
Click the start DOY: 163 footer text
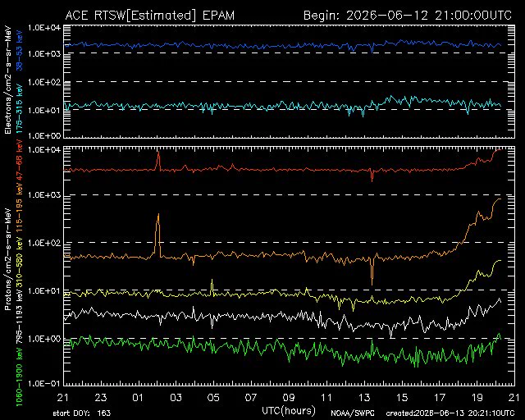(82, 413)
